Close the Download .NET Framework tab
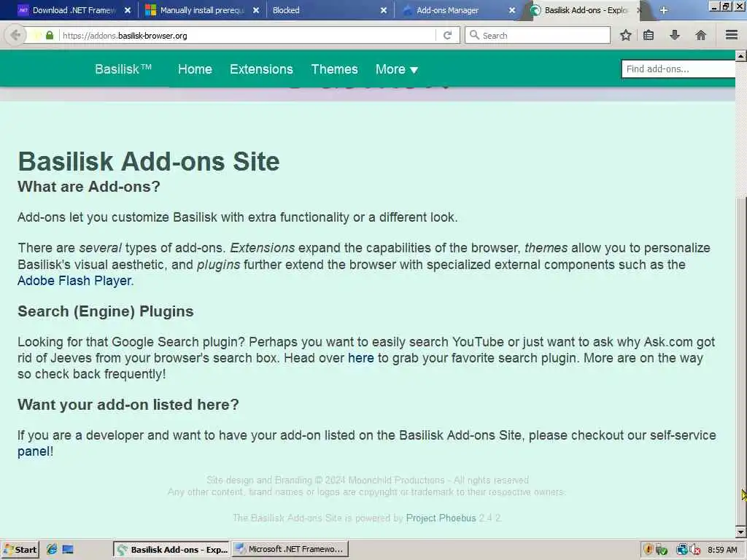This screenshot has width=747, height=560. pos(127,10)
